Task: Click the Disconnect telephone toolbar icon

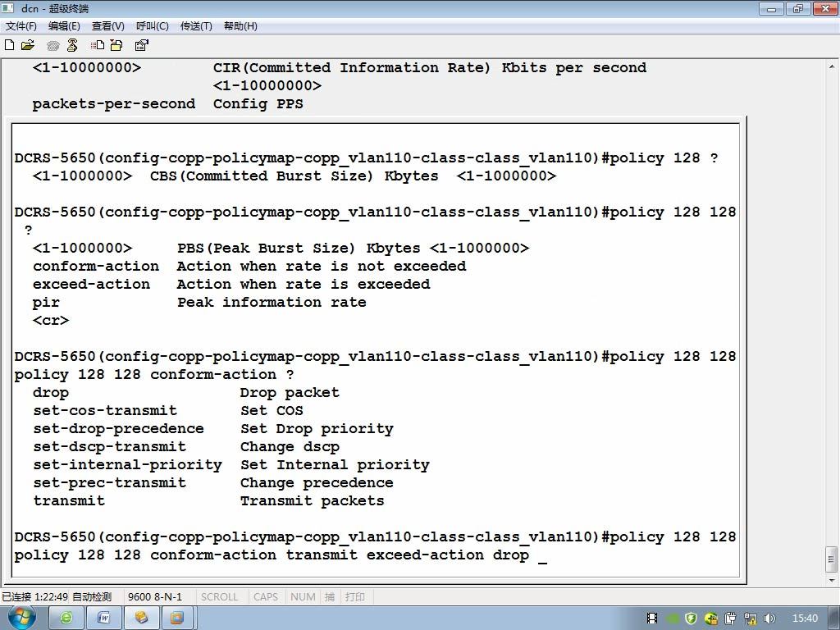Action: (72, 46)
